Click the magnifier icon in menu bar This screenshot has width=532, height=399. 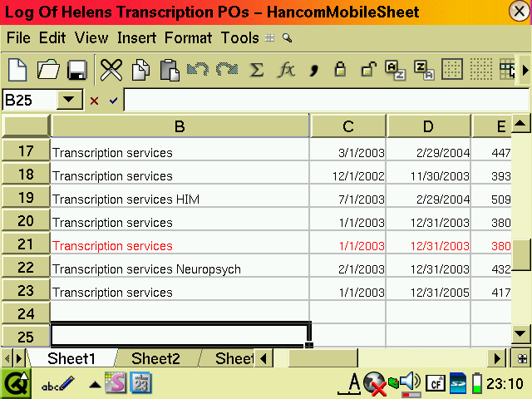click(x=287, y=38)
